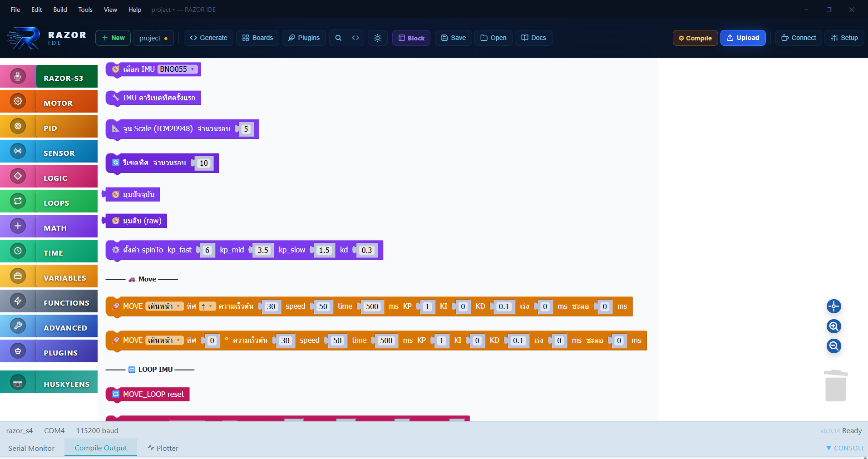Open the RAZOR-S3 category robot icon
The image size is (868, 459).
click(x=18, y=76)
